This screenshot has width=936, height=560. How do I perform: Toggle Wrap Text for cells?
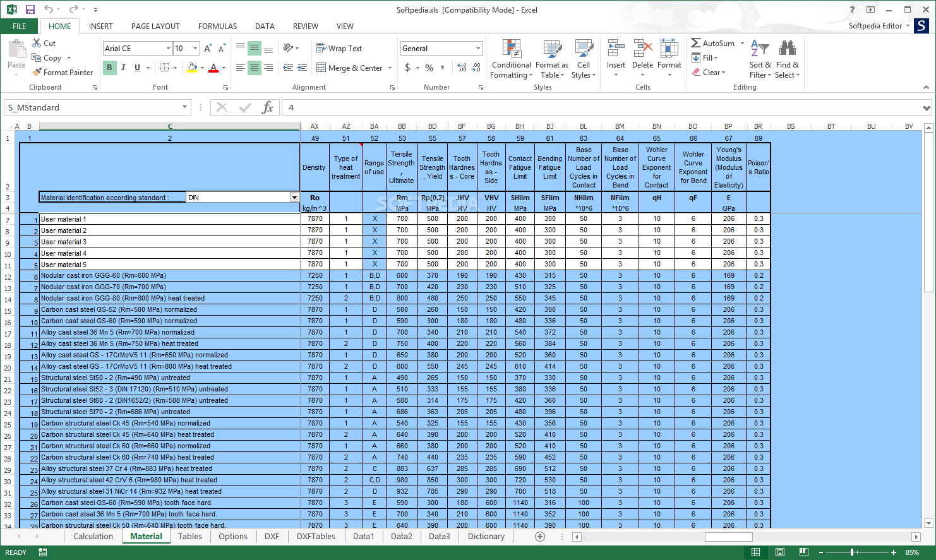coord(339,49)
